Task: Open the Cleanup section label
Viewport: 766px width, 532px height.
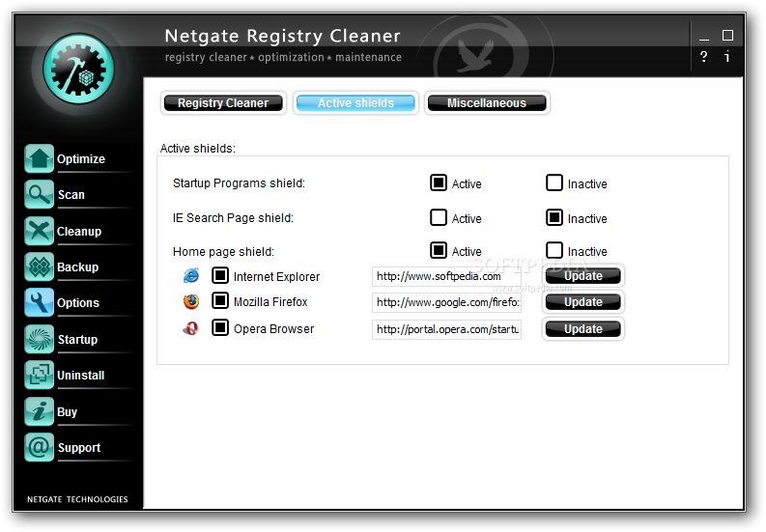Action: tap(79, 232)
